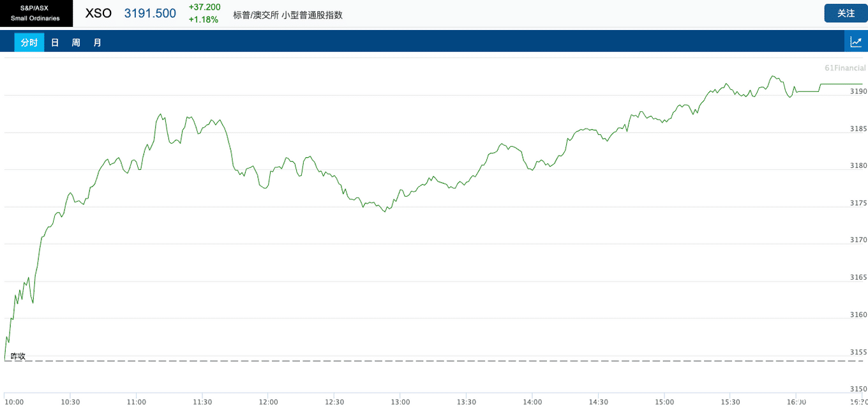Click the +1.18% percent change

point(203,20)
